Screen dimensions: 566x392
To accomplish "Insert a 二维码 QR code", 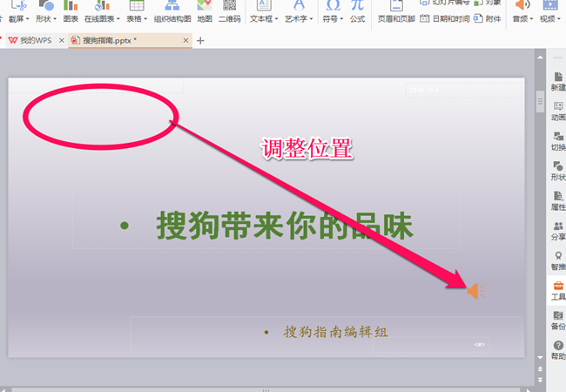I will click(230, 11).
